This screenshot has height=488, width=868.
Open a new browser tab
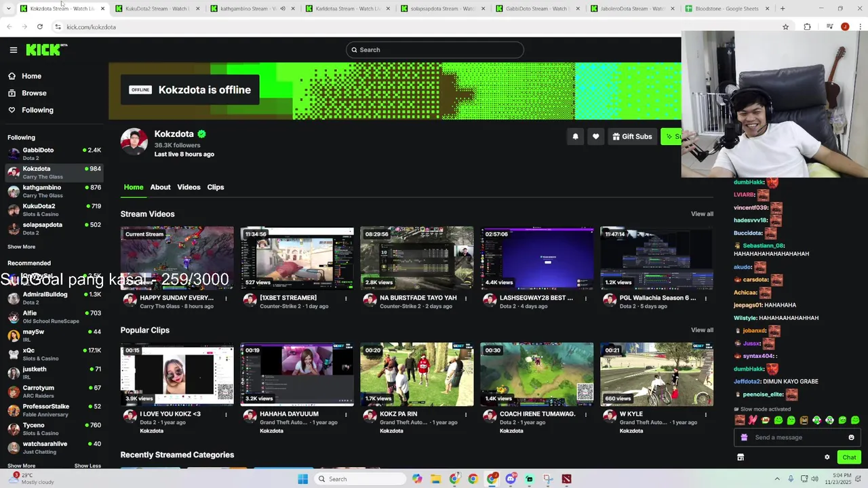click(783, 9)
